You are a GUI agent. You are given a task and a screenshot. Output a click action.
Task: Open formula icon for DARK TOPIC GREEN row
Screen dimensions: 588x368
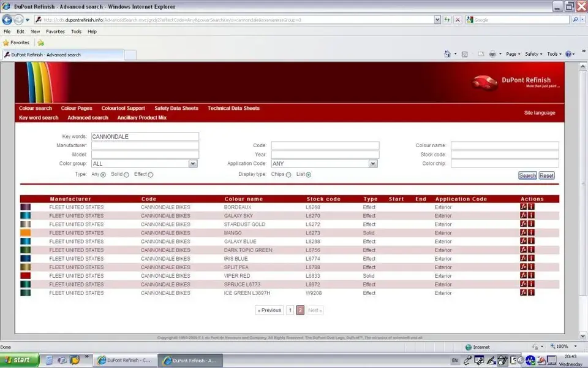[524, 250]
